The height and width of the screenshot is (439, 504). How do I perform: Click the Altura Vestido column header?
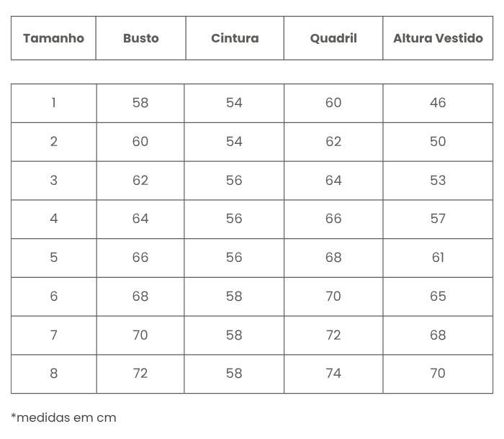pyautogui.click(x=438, y=38)
